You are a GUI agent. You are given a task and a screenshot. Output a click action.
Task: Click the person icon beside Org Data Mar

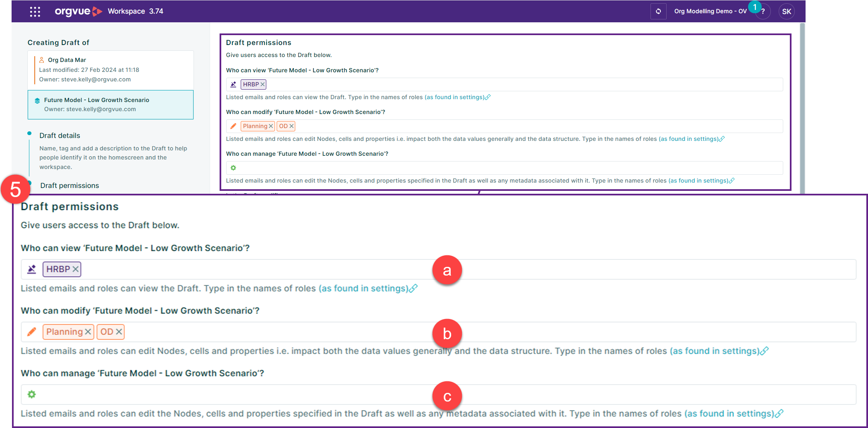click(x=41, y=60)
